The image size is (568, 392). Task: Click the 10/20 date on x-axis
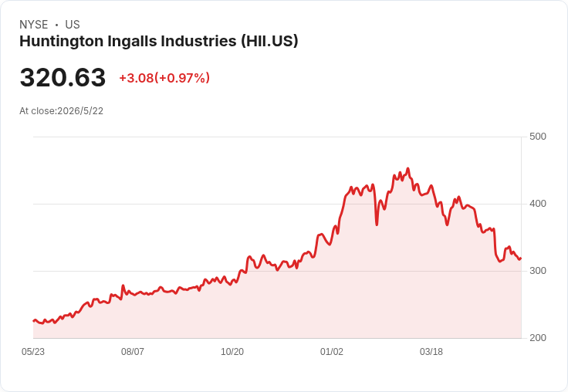(232, 351)
